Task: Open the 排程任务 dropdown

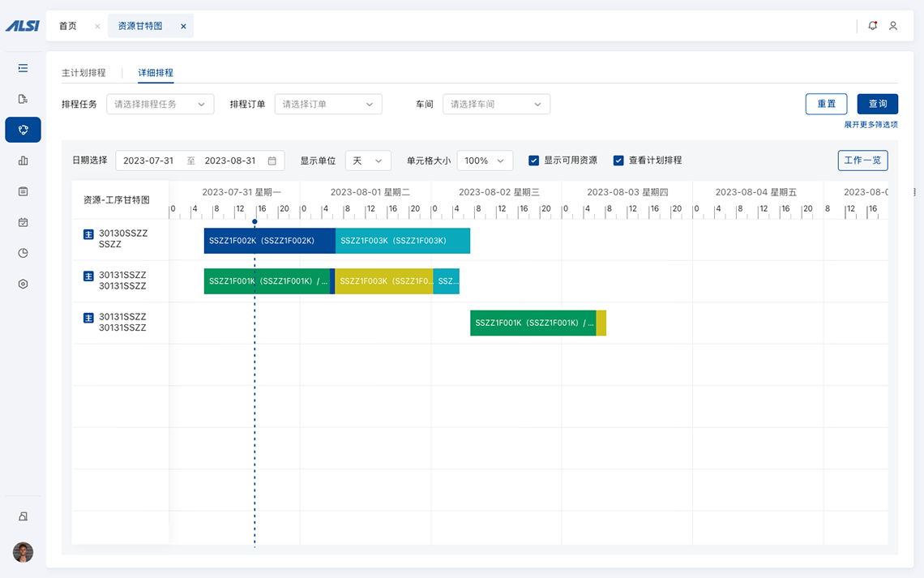Action: 160,104
